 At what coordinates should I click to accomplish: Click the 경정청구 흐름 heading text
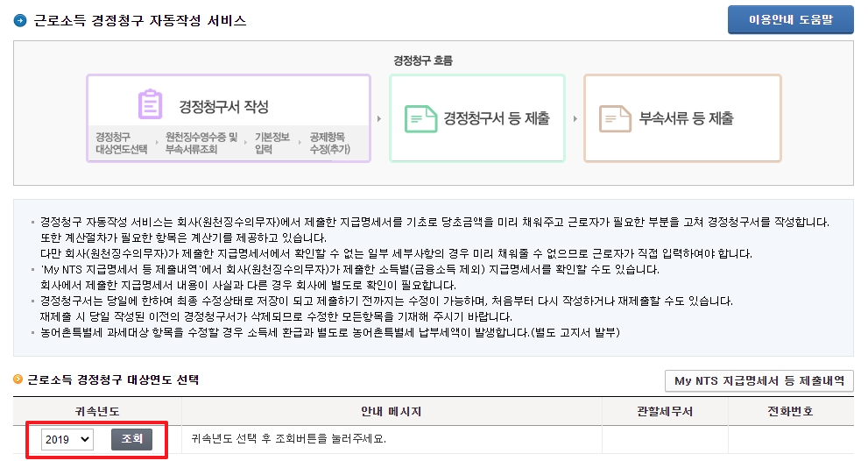423,60
